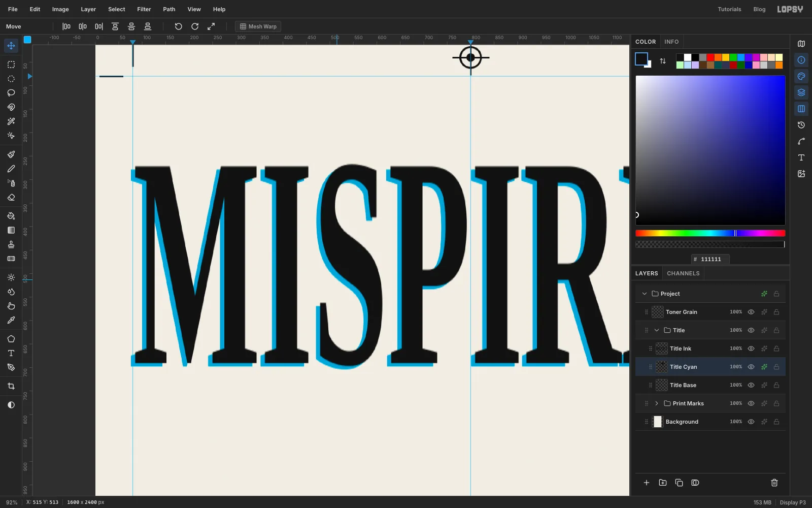Screen dimensions: 812x508
Task: Open the Tutorials link
Action: click(x=729, y=9)
